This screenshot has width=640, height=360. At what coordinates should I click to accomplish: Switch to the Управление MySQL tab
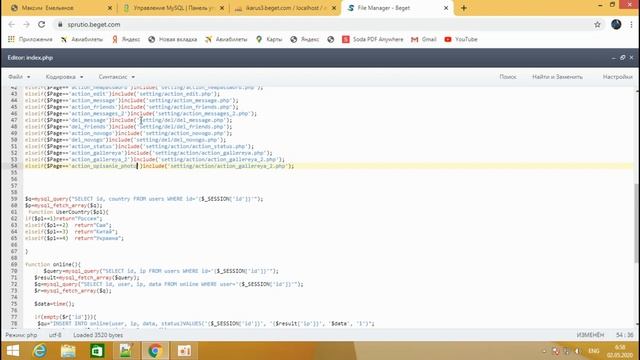pos(173,8)
